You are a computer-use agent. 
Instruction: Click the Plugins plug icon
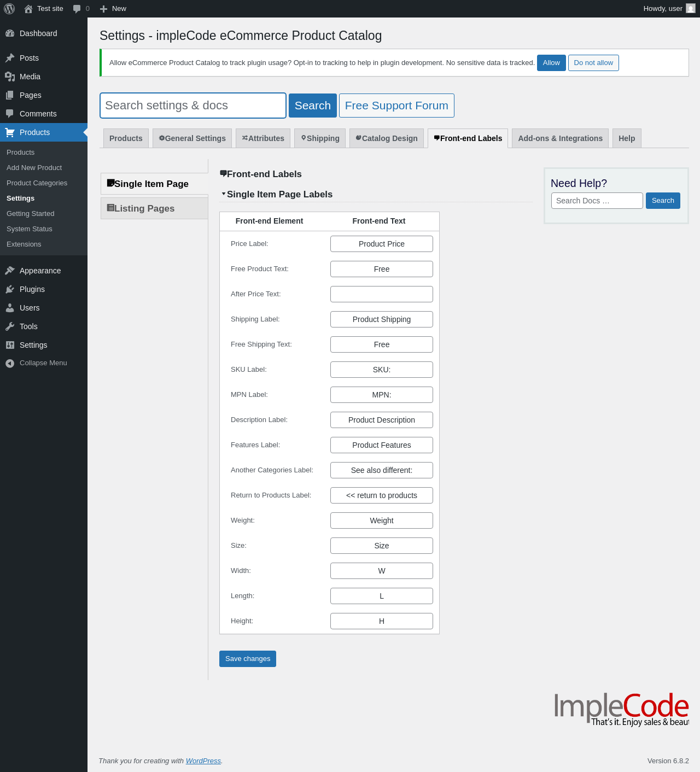(10, 289)
